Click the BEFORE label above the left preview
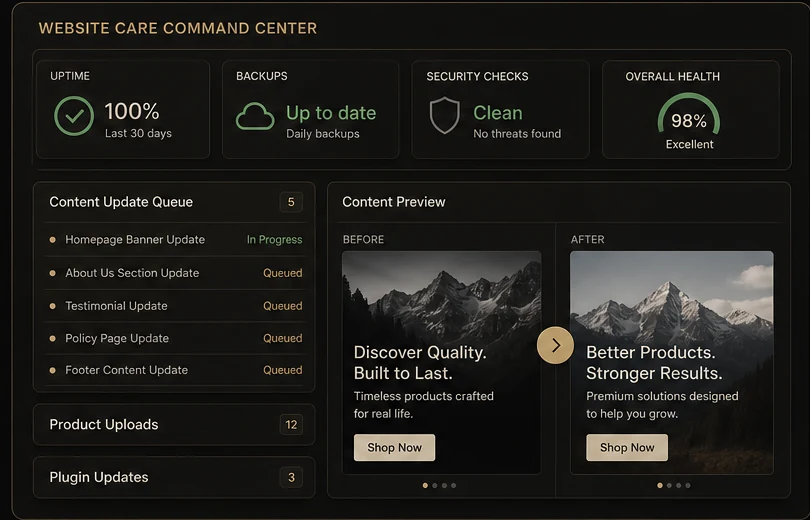This screenshot has height=520, width=810. pyautogui.click(x=363, y=240)
